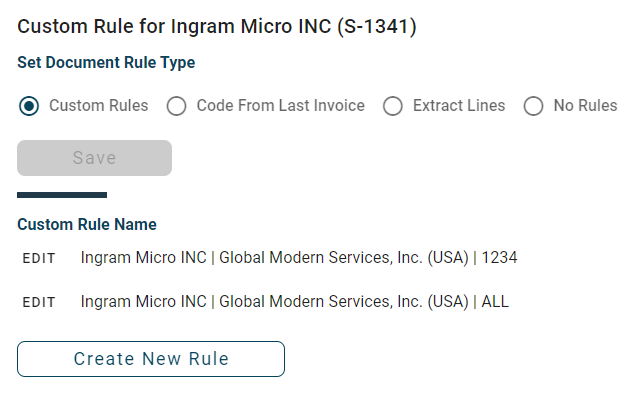The image size is (638, 394).
Task: Click the 'Custom Rules' label text
Action: click(99, 106)
